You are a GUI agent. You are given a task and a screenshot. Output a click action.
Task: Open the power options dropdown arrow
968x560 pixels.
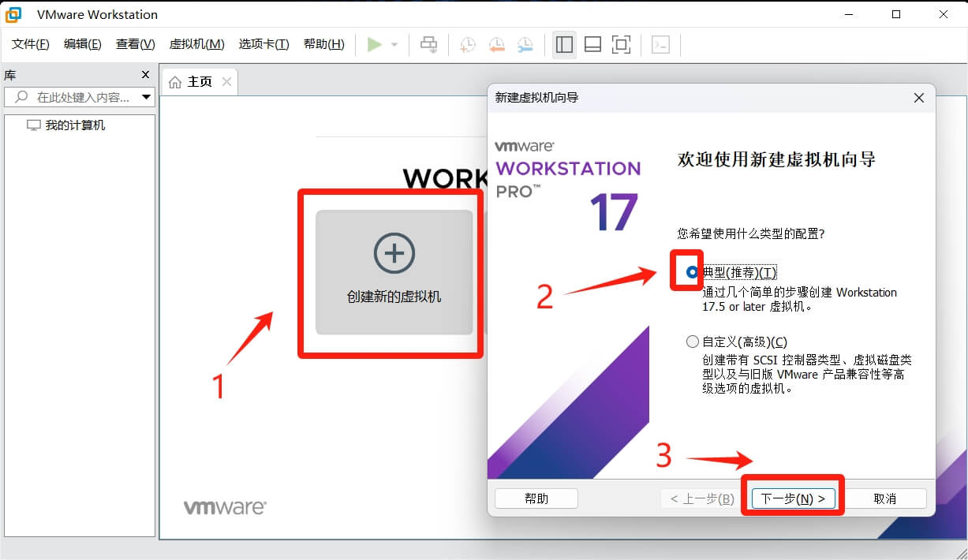[x=394, y=45]
